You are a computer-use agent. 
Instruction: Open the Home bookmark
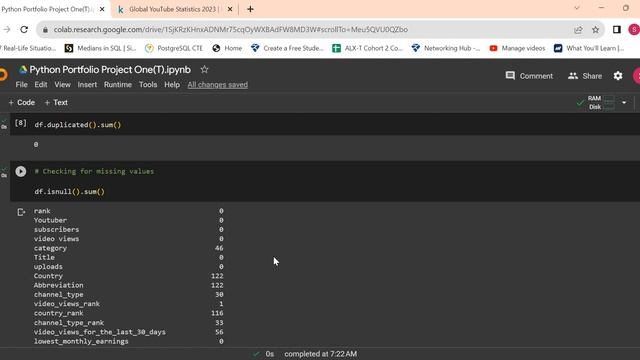(x=227, y=48)
